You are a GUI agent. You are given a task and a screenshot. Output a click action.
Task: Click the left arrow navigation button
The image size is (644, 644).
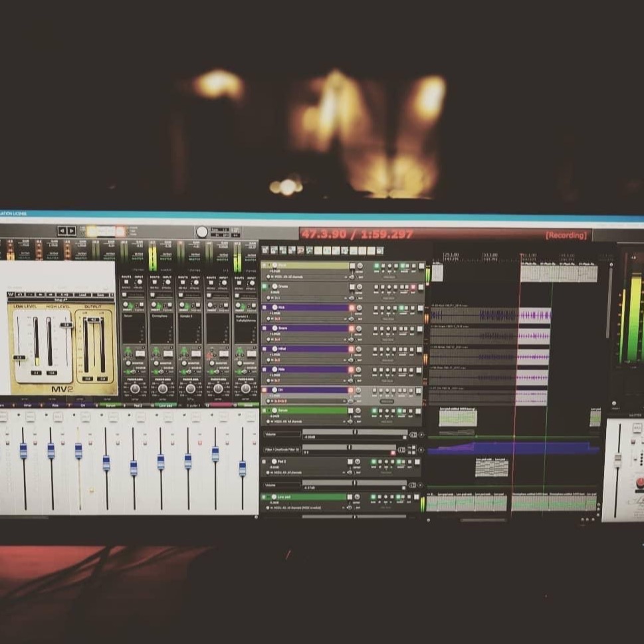coord(61,231)
